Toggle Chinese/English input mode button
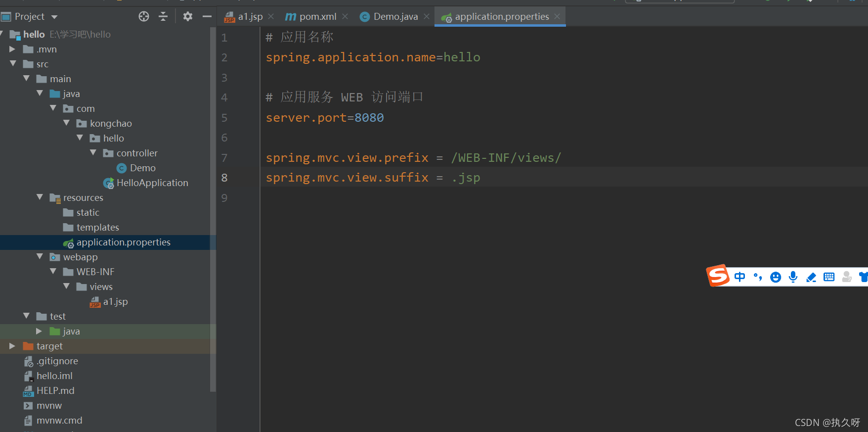 [x=739, y=277]
